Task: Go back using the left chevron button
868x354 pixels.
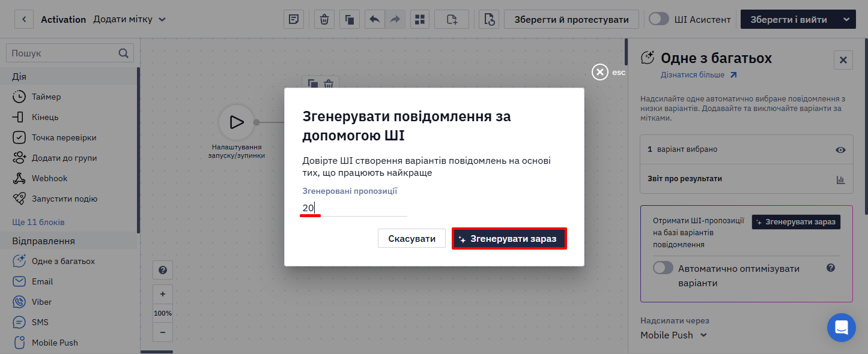Action: [x=24, y=19]
